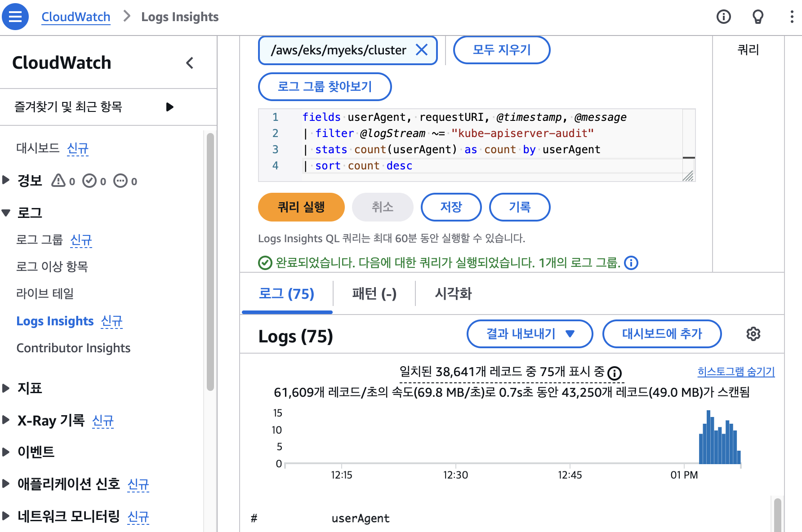This screenshot has width=802, height=532.
Task: Select Logs Insights in the sidebar
Action: (55, 321)
